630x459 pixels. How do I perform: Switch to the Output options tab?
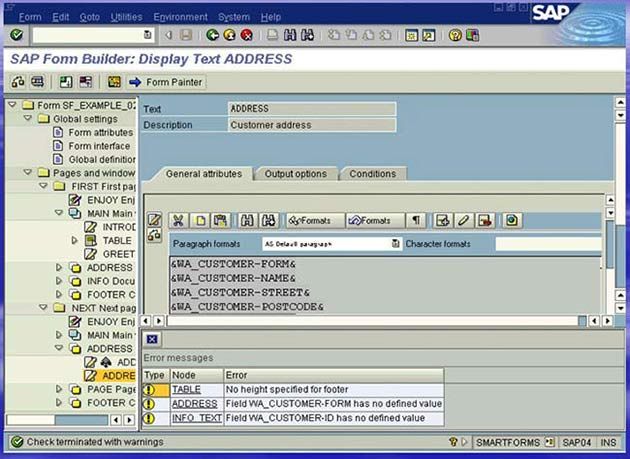[x=295, y=174]
